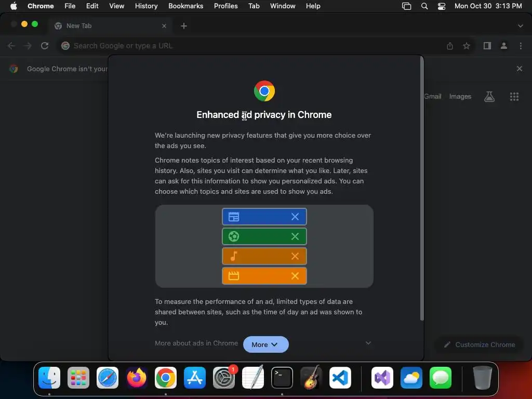Screen dimensions: 532x399
Task: Open the File menu
Action: 70,6
